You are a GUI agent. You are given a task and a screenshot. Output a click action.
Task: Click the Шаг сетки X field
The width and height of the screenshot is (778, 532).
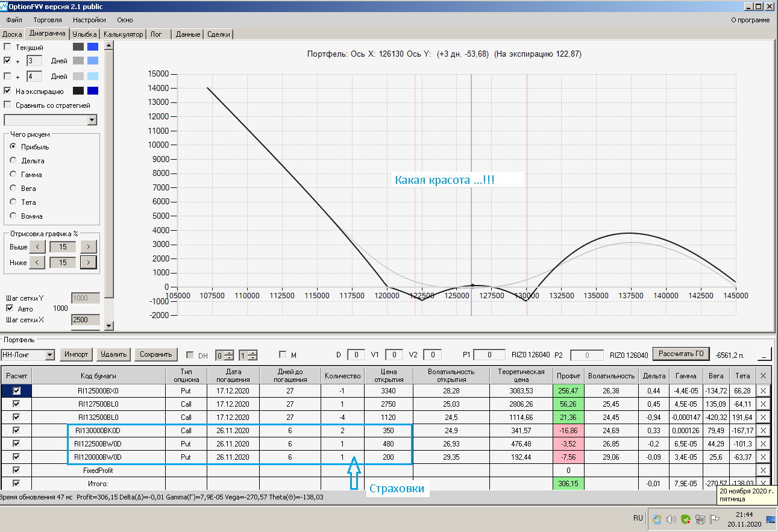pyautogui.click(x=84, y=320)
